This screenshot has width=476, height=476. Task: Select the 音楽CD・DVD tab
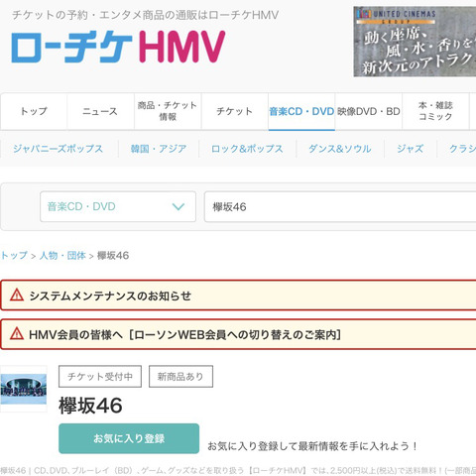coord(301,111)
